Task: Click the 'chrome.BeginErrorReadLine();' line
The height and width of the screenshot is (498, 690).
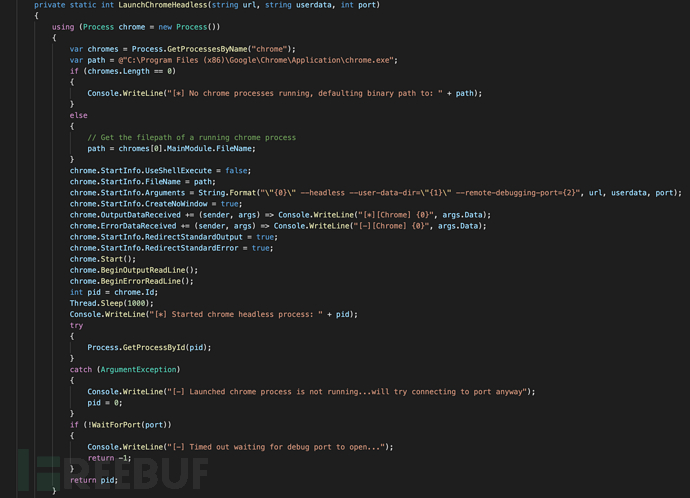Action: click(x=132, y=281)
